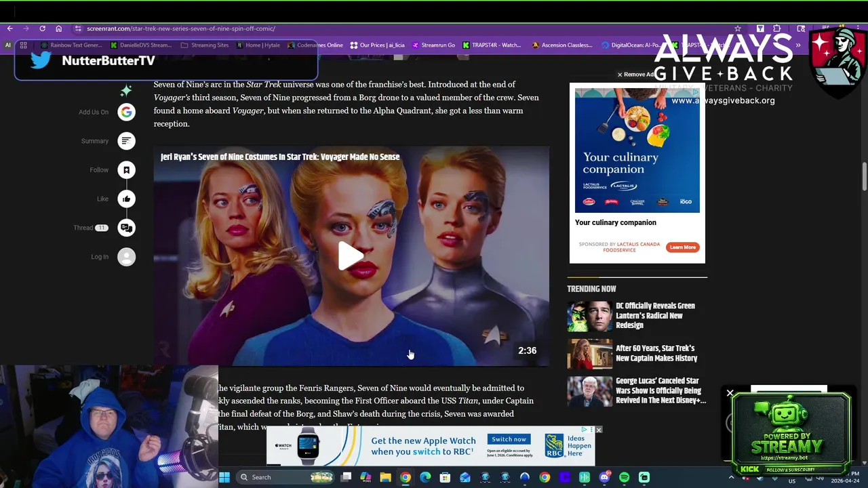Click Learn More in Lactalis ad

click(683, 247)
